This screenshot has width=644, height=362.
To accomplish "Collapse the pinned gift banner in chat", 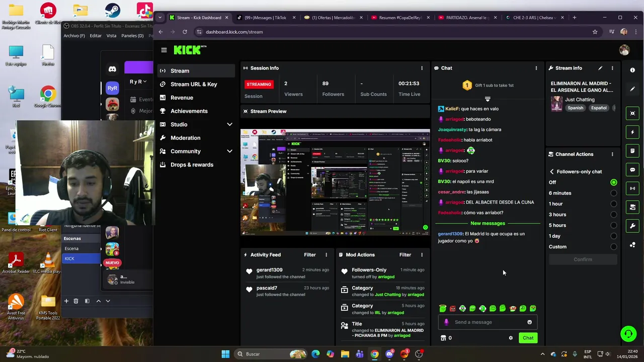I will 487,99.
